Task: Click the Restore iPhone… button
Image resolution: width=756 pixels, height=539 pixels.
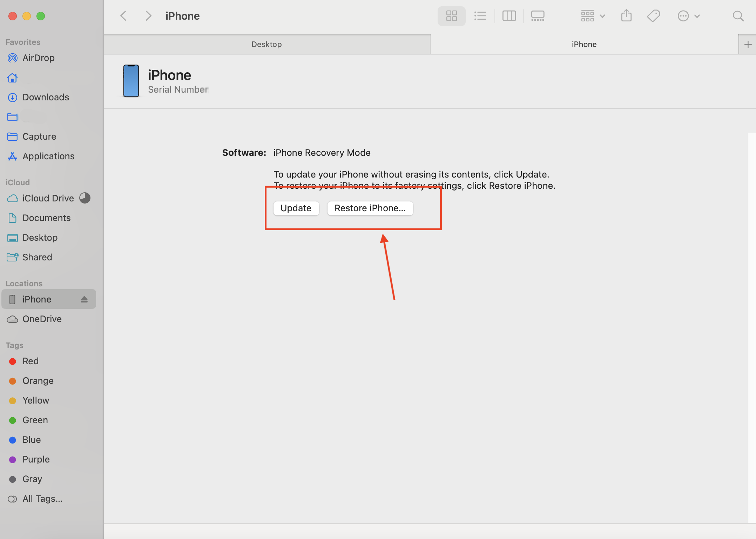Action: [370, 208]
